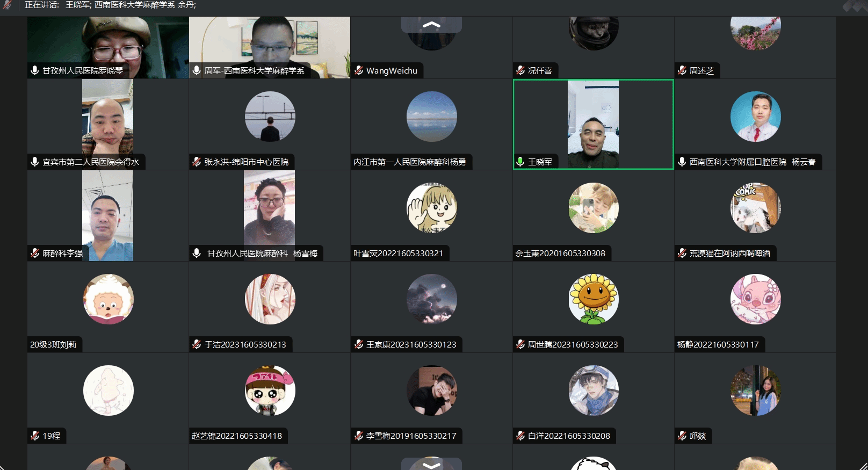
Task: Click muted mic icon beside 邱焱
Action: [682, 436]
